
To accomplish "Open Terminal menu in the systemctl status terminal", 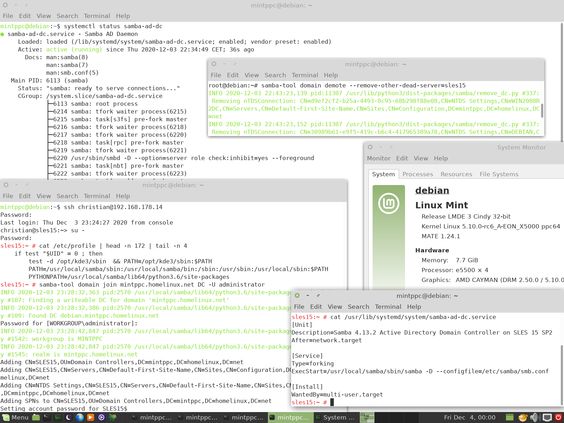I will 97,16.
